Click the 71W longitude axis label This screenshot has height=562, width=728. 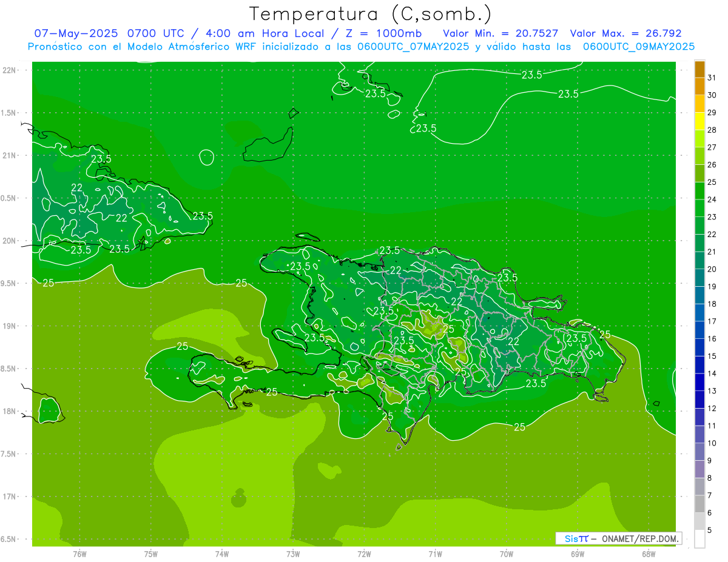[x=435, y=554]
